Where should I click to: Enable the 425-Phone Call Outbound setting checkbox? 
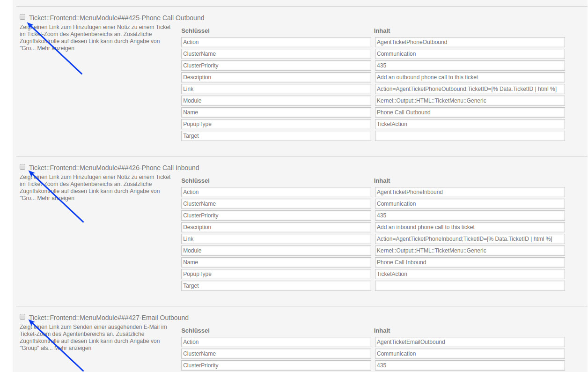click(x=22, y=17)
